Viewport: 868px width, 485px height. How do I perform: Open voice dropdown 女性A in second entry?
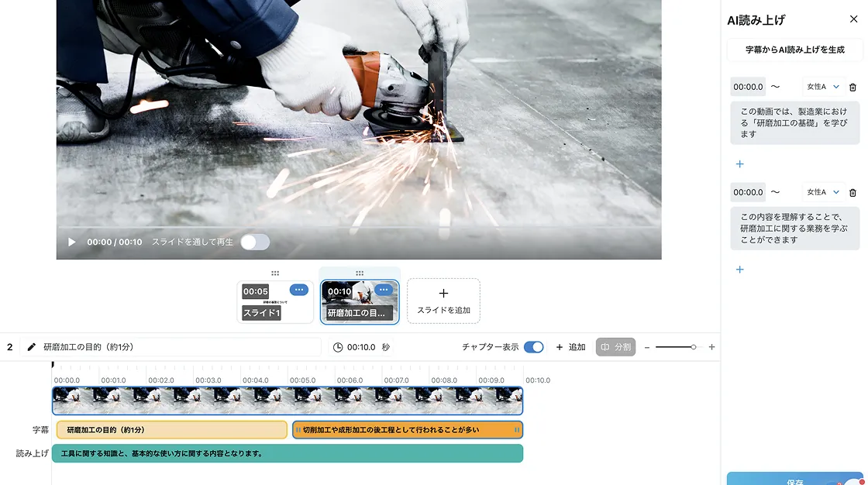[x=822, y=192]
